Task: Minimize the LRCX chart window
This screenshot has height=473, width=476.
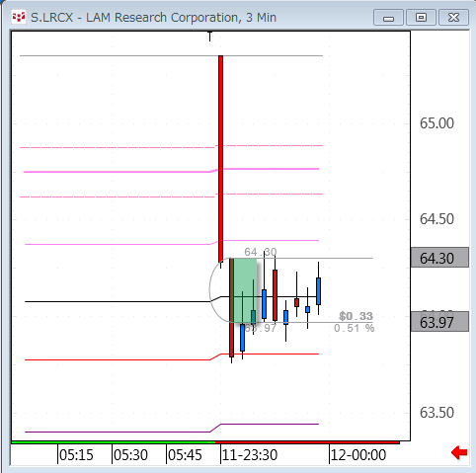Action: [388, 18]
